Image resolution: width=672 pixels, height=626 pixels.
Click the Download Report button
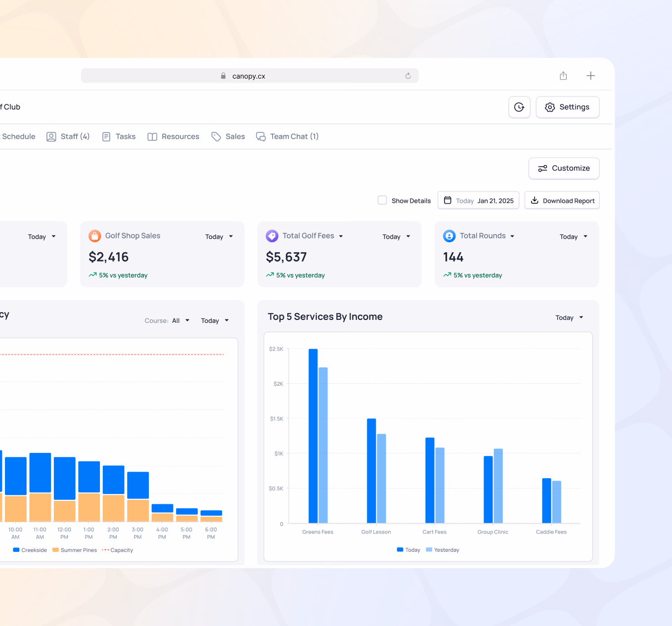click(562, 200)
